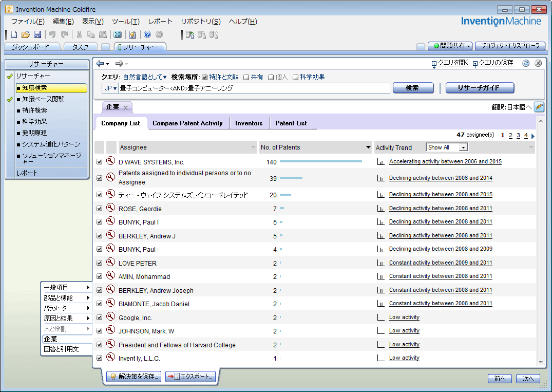Open the リポジトリ(S) menu
This screenshot has height=392, width=552.
point(201,22)
